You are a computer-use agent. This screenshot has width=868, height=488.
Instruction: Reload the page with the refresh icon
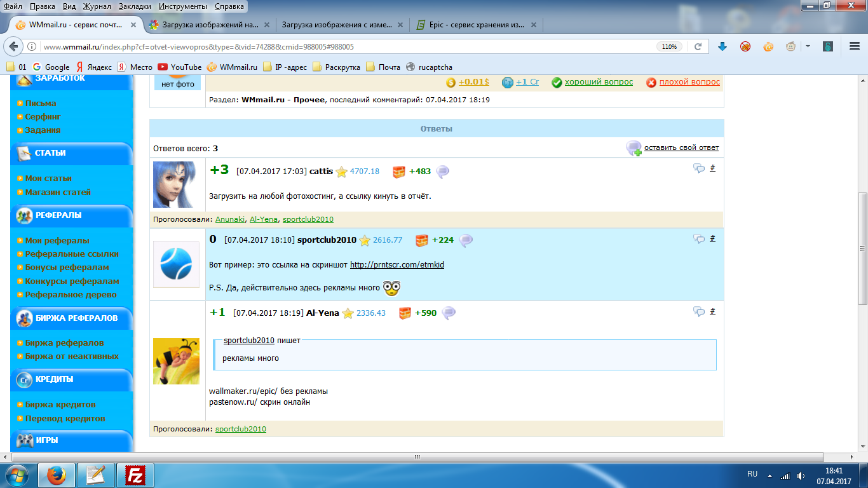point(698,46)
